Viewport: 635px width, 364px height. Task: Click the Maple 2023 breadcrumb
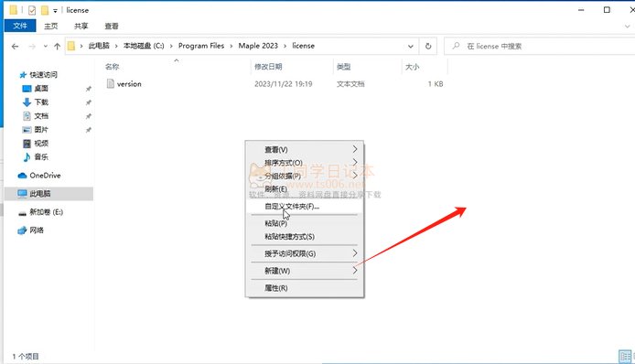tap(258, 46)
